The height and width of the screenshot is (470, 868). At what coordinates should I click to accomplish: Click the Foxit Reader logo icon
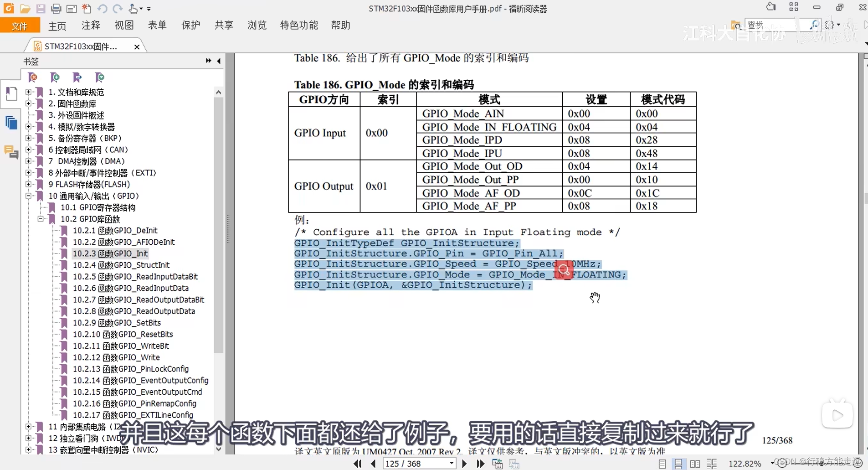[x=9, y=8]
